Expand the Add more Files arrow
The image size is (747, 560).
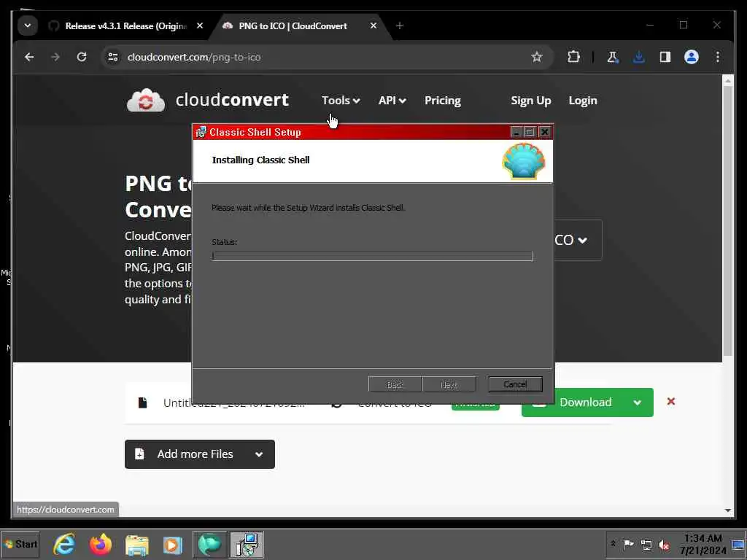tap(259, 454)
